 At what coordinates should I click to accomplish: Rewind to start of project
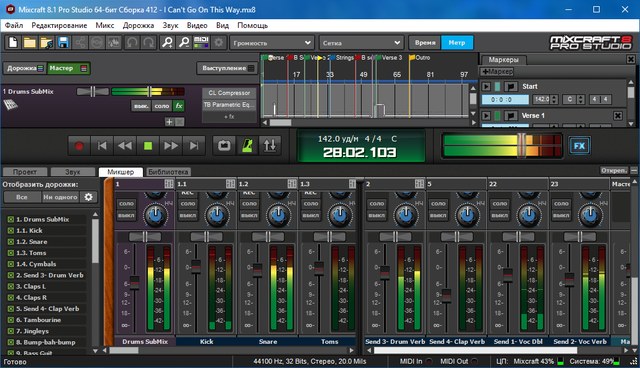[x=102, y=146]
